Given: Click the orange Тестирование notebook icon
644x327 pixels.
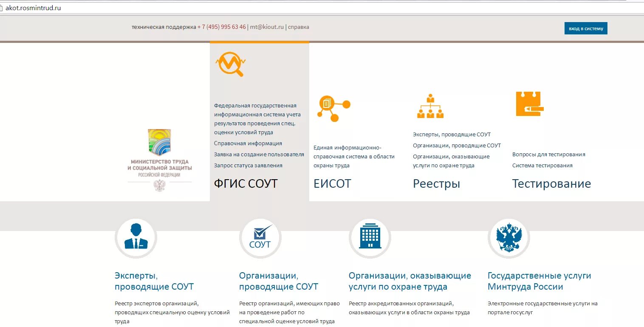Looking at the screenshot, I should point(529,104).
